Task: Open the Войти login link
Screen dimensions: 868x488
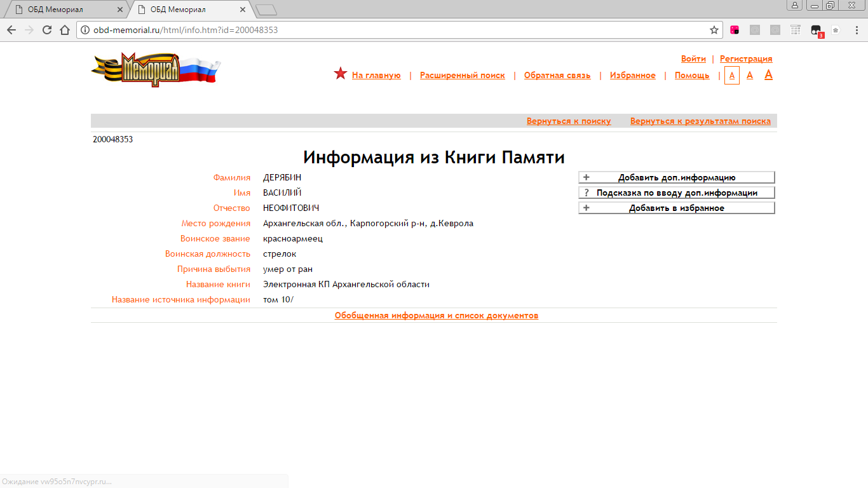Action: coord(693,58)
